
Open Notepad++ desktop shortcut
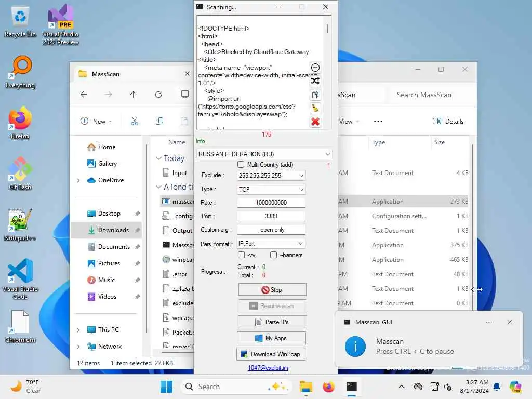[x=20, y=224]
